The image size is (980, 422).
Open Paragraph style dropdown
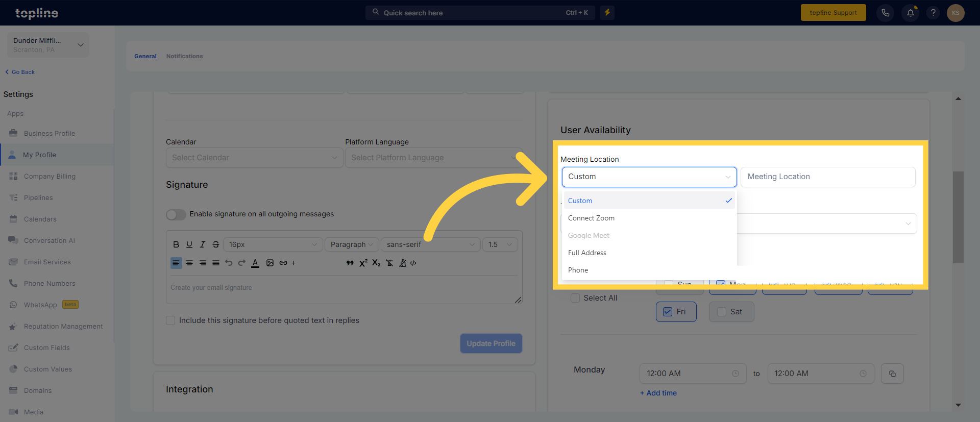pos(352,244)
